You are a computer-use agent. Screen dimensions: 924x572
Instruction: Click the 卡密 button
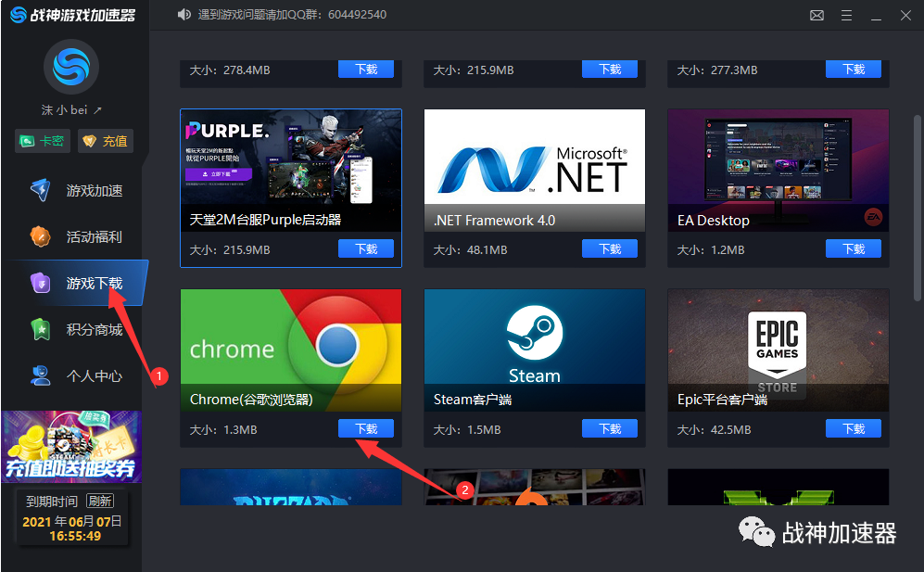(43, 141)
